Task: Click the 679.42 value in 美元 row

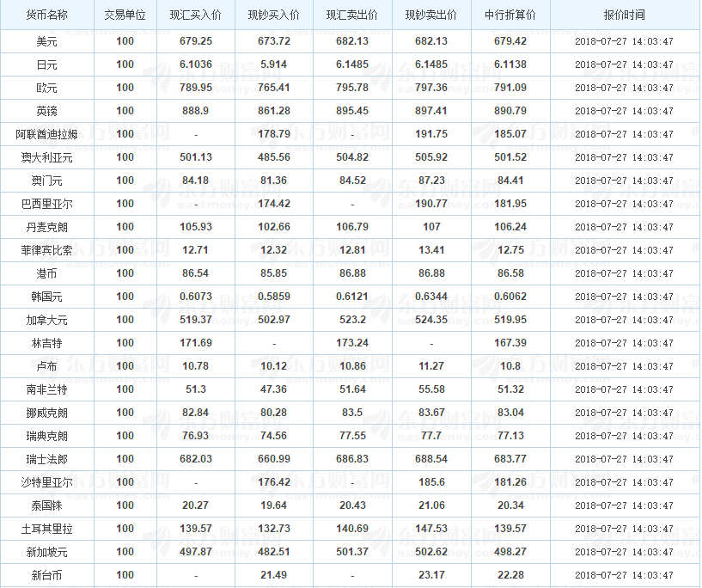Action: [510, 41]
